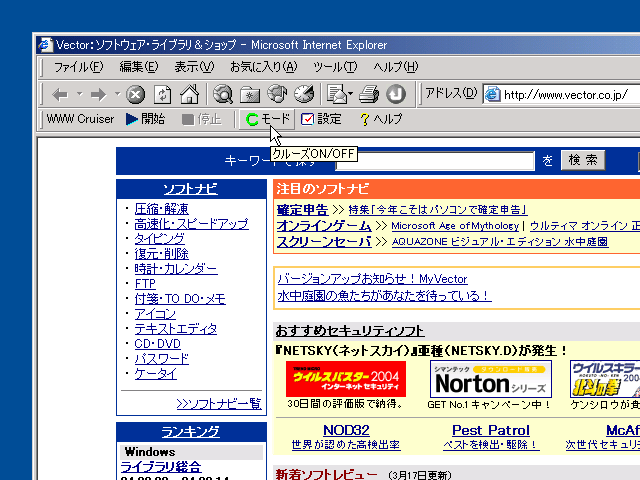This screenshot has width=640, height=480.
Task: Open the パスワード link
Action: [x=162, y=359]
